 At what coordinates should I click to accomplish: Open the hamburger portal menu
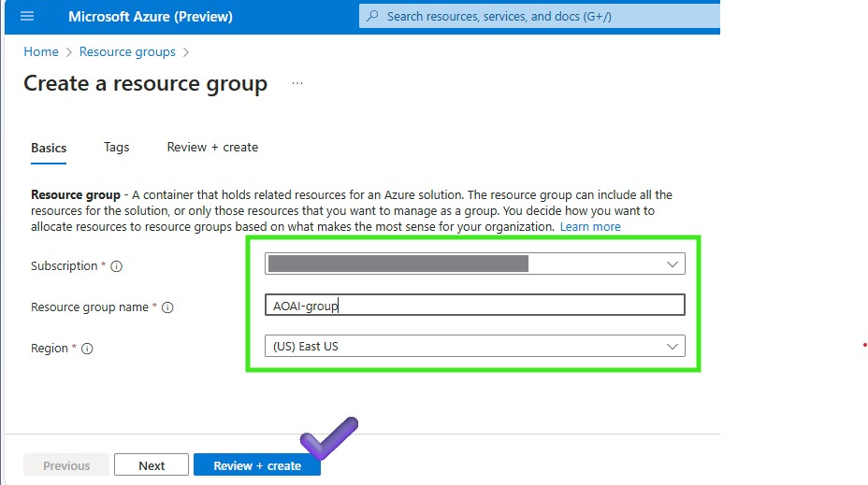tap(26, 16)
